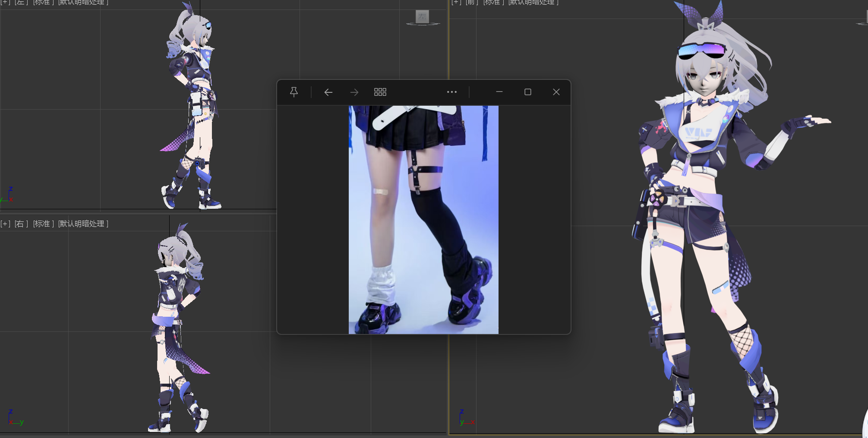Go back to the previous image
This screenshot has height=438, width=868.
tap(328, 92)
